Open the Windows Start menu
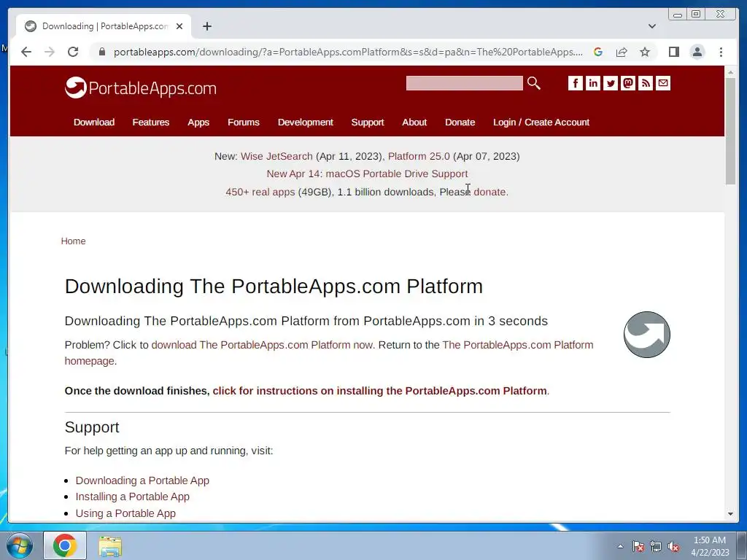This screenshot has height=560, width=747. (20, 545)
